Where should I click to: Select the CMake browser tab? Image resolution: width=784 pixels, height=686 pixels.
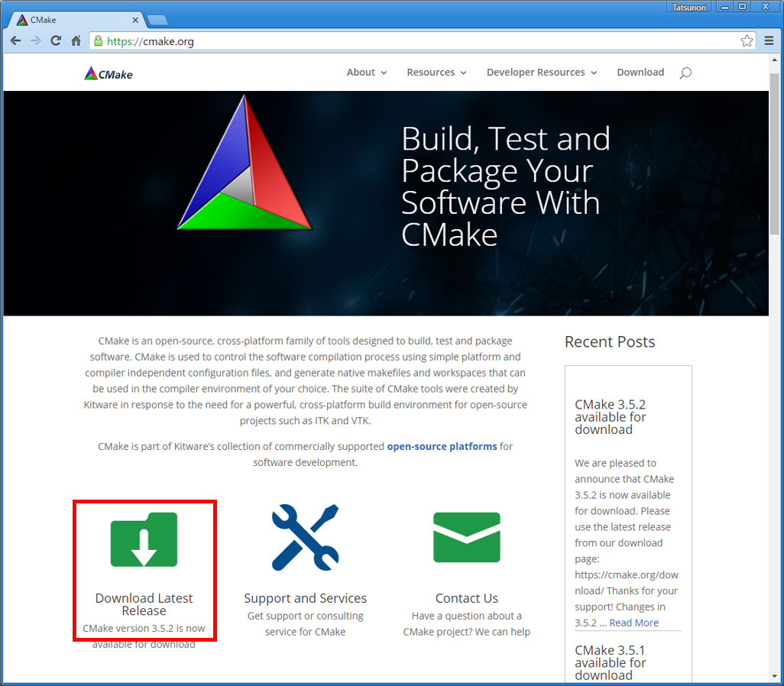pyautogui.click(x=77, y=20)
